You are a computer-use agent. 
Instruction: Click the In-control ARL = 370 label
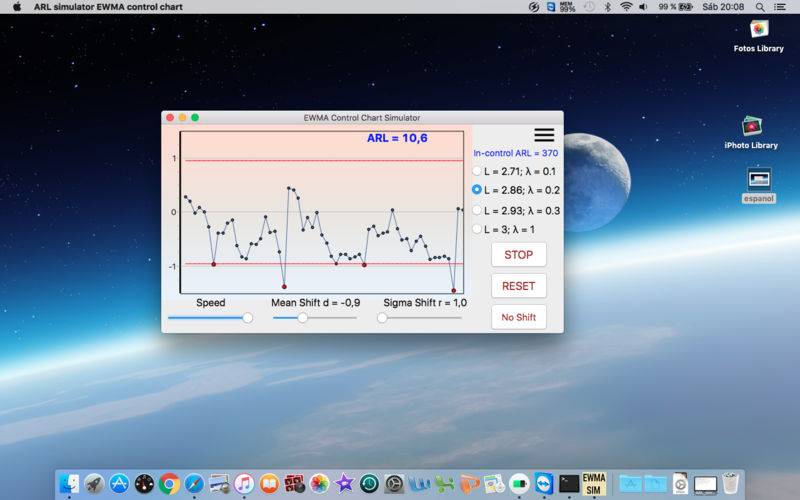[x=515, y=153]
